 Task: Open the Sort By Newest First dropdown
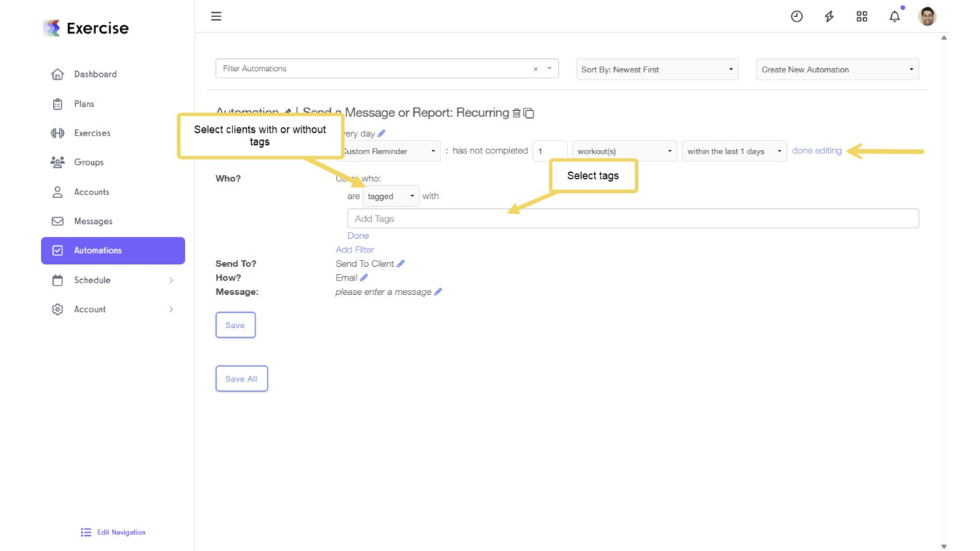coord(657,70)
